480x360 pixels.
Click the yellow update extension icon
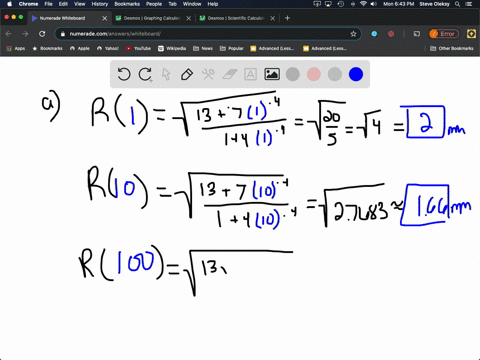pyautogui.click(x=471, y=34)
